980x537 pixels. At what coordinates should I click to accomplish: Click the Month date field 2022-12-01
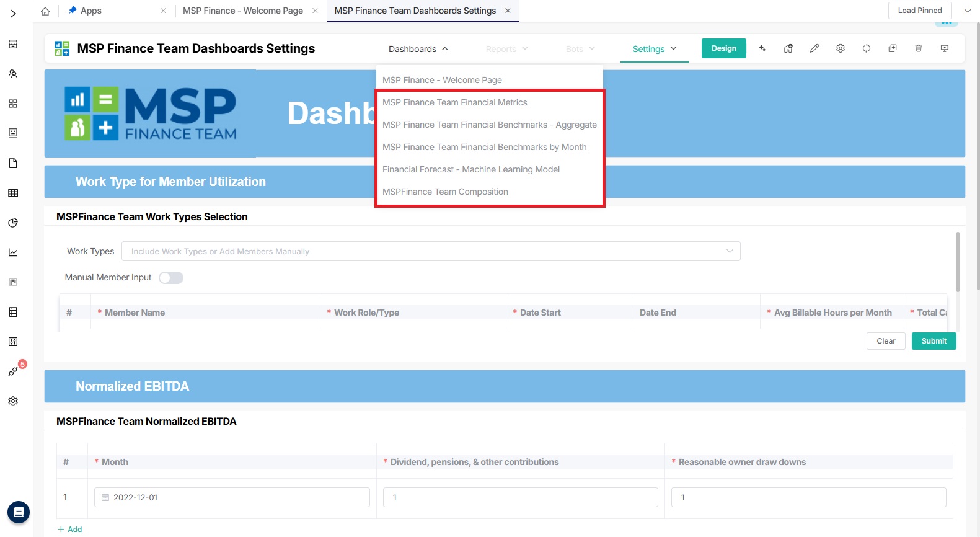tap(232, 497)
